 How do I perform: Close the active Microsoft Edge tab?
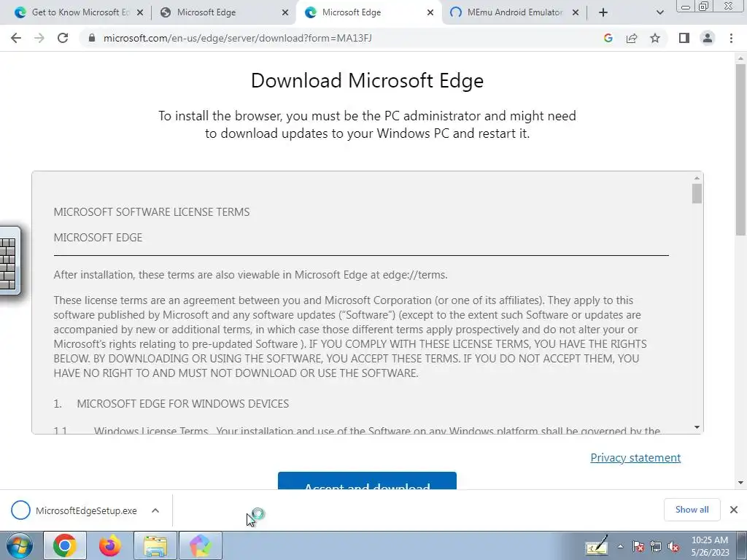point(430,13)
